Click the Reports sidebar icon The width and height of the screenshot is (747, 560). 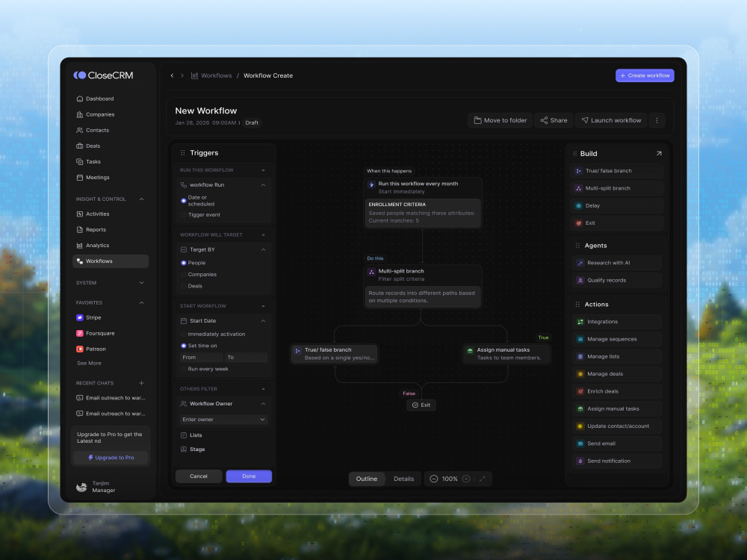(80, 229)
